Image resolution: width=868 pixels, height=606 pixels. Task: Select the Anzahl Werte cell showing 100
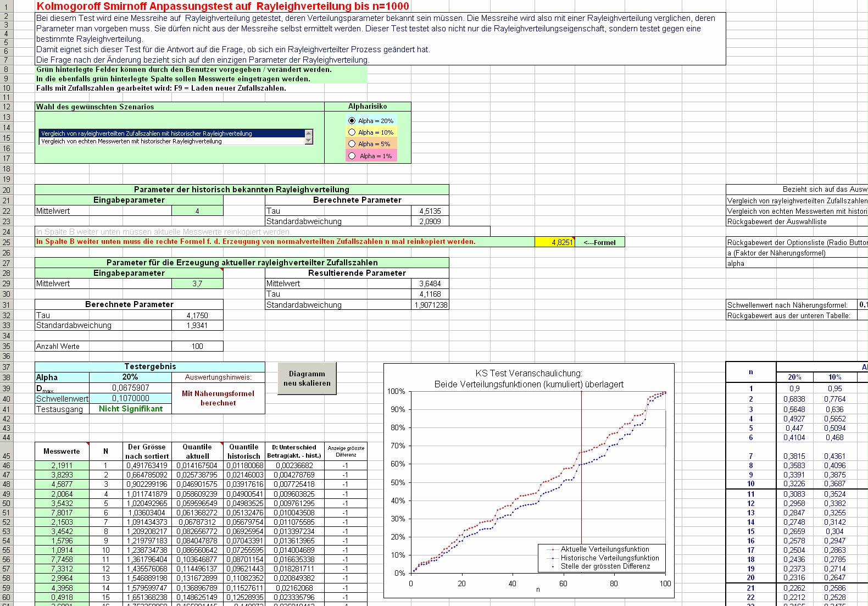tap(197, 347)
